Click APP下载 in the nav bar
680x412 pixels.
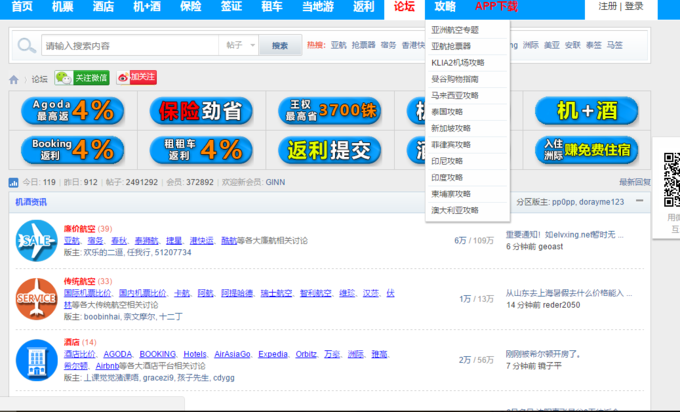point(497,7)
